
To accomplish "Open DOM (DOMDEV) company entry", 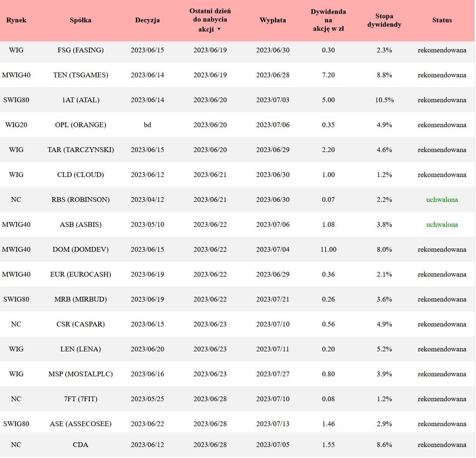I will [x=81, y=250].
